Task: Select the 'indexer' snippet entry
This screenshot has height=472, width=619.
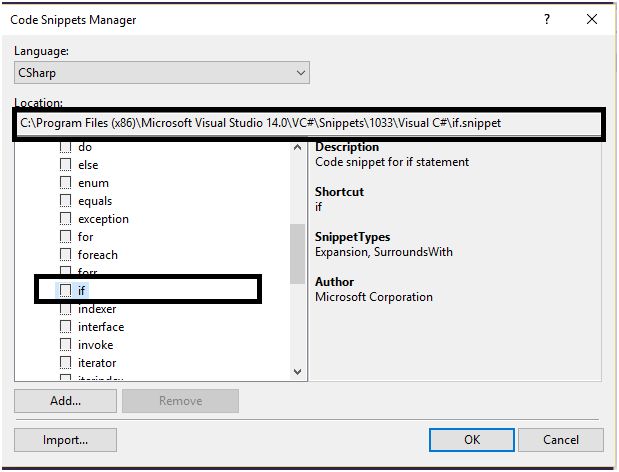Action: (x=97, y=309)
